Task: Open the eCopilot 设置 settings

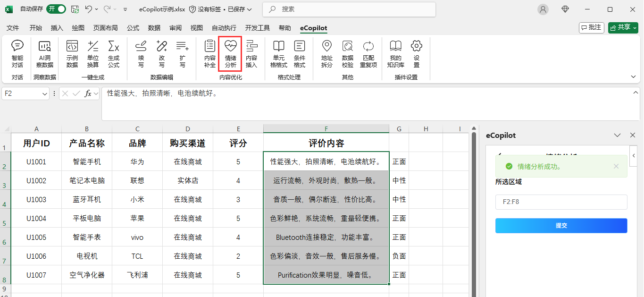Action: tap(417, 53)
